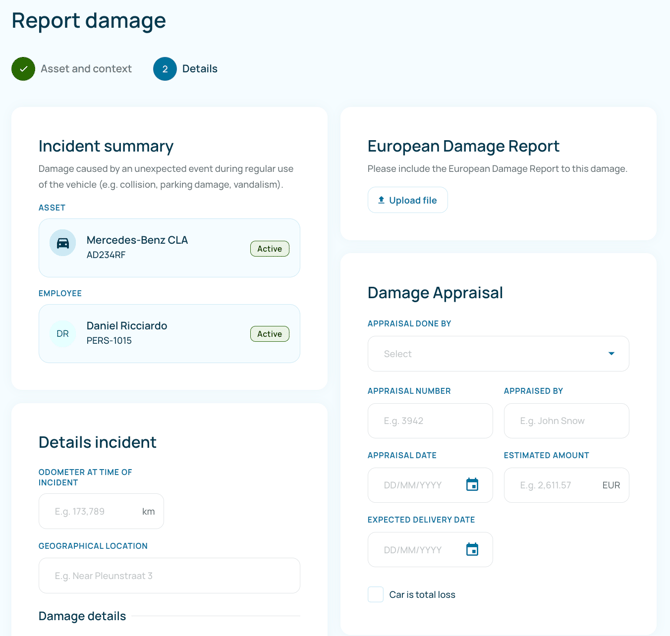Open calendar picker for Expected Delivery Date

tap(472, 549)
